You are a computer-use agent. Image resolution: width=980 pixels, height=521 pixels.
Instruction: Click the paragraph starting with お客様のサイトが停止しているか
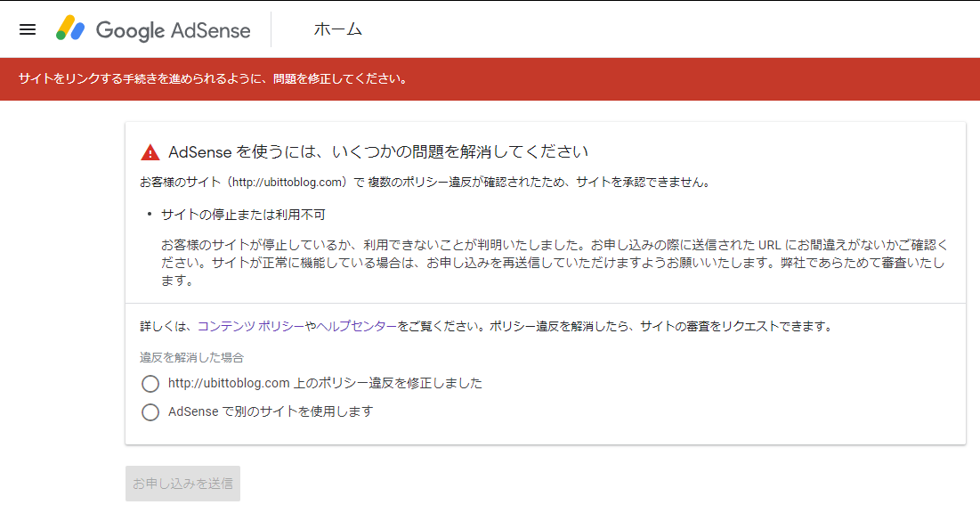pos(555,263)
